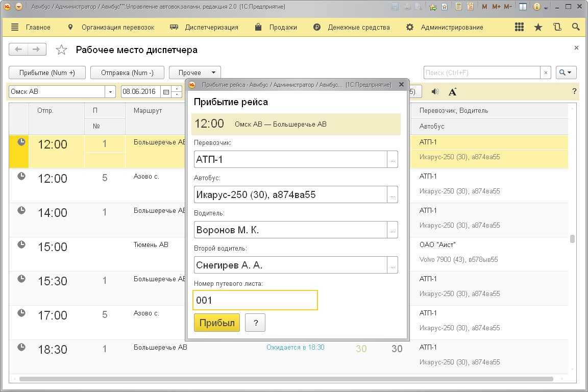Click the speaker sound icon
This screenshot has width=588, height=392.
(435, 92)
